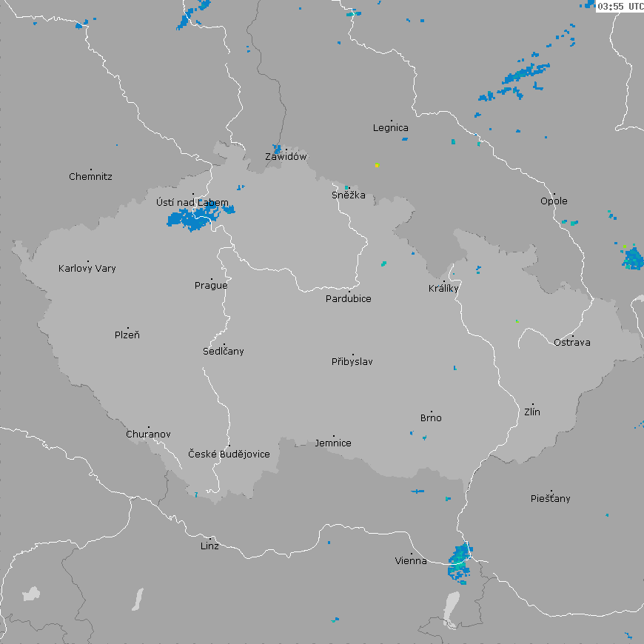Click the 03:55 UTC timestamp
This screenshot has height=644, width=644.
(620, 7)
